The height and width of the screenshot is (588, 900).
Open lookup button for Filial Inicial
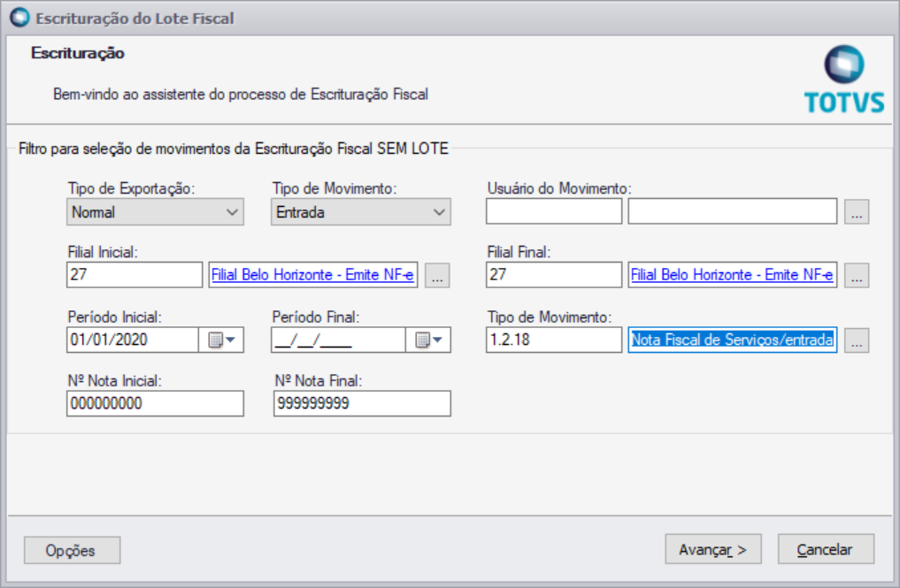tap(437, 276)
